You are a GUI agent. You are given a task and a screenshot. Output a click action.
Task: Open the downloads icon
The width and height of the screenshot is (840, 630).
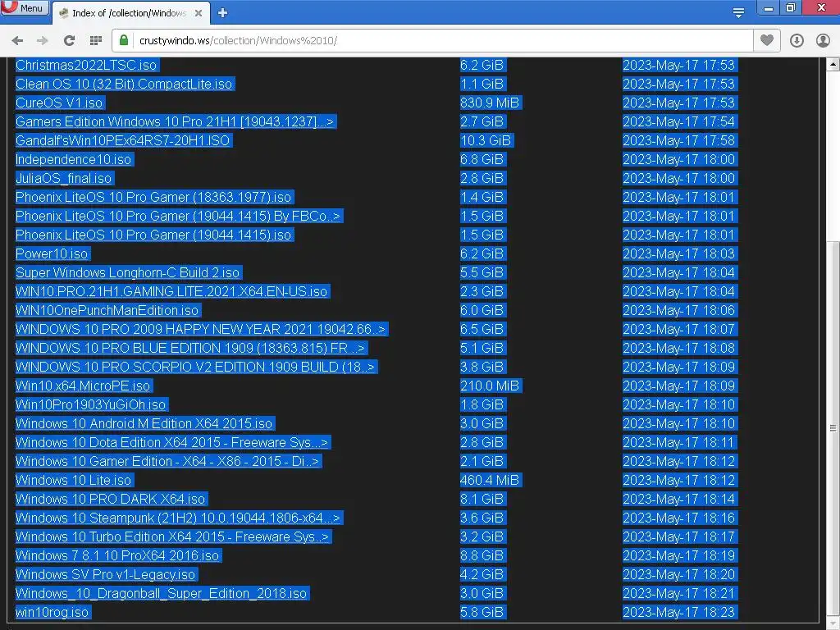pos(797,41)
